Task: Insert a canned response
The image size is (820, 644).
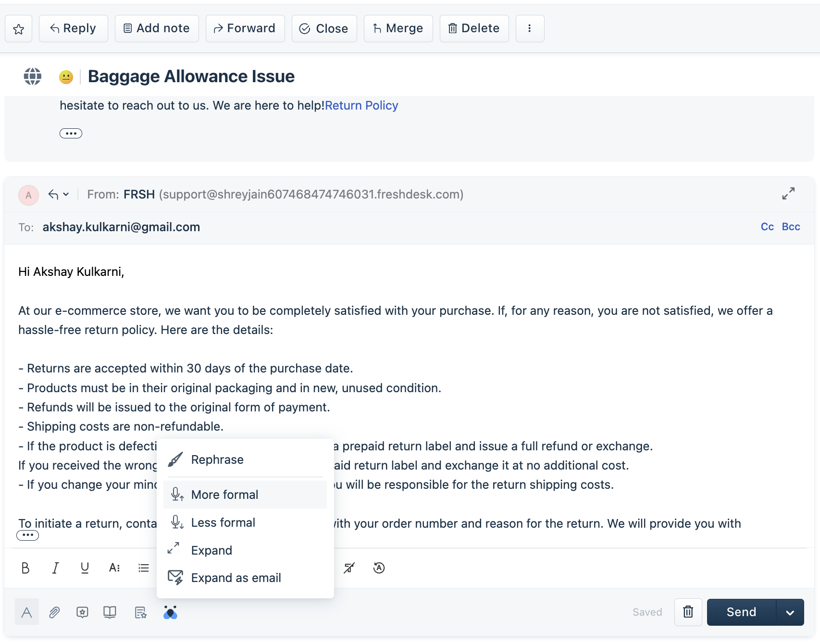Action: tap(82, 612)
